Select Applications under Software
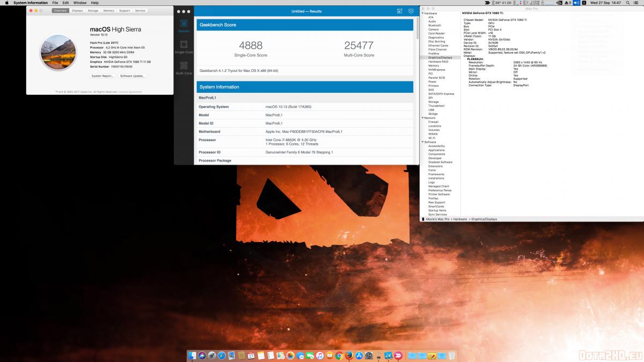The image size is (644, 362). [436, 150]
